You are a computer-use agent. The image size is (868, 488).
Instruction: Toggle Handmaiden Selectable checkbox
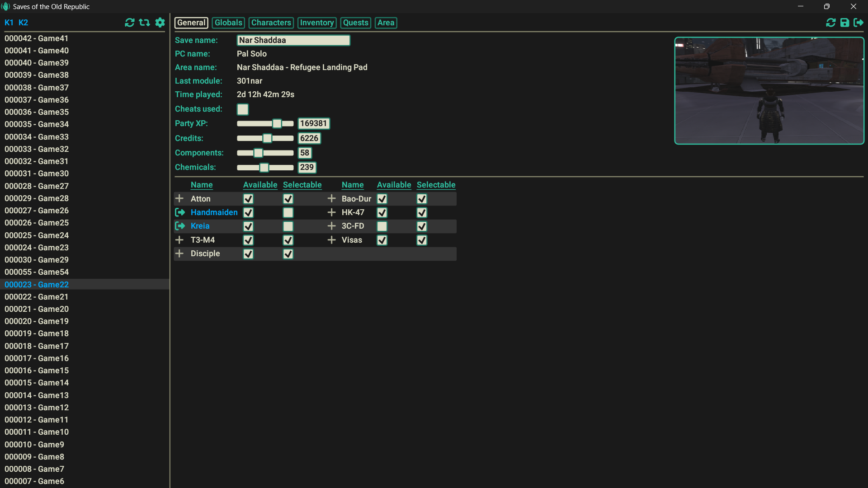click(x=288, y=212)
